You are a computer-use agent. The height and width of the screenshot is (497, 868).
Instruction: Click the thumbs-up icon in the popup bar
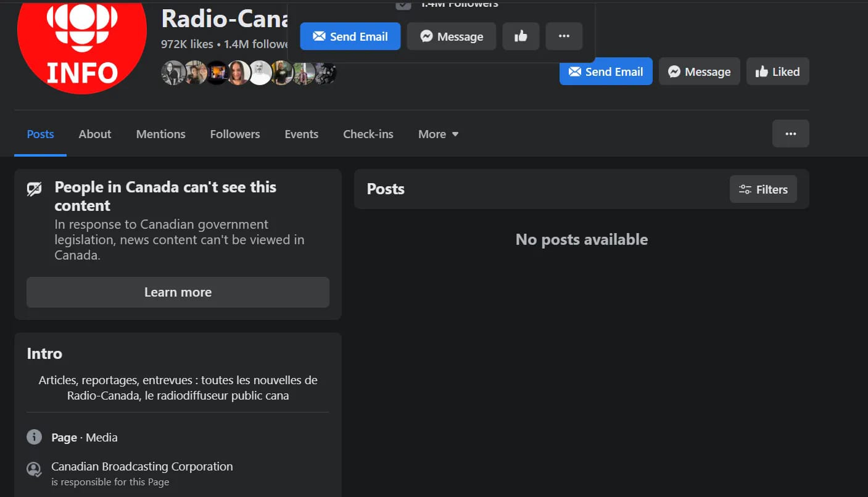click(x=521, y=36)
